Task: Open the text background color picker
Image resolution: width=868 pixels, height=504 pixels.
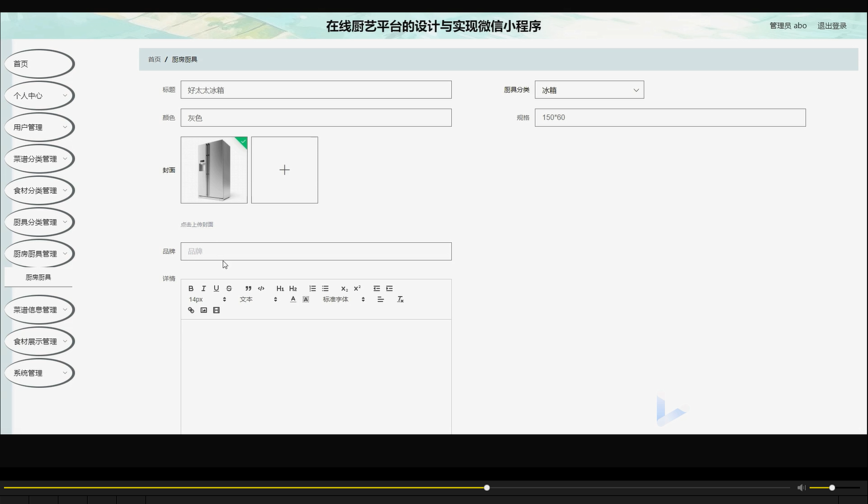Action: (306, 300)
